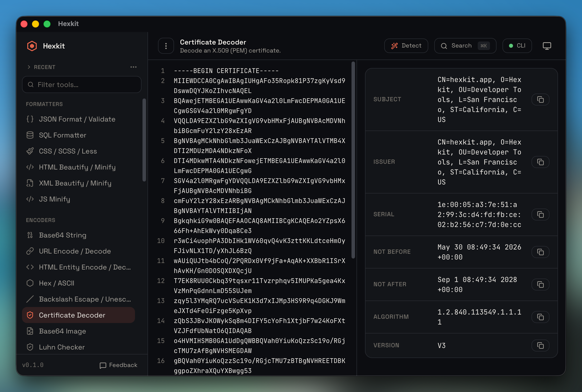Click the V3 version value

point(441,345)
